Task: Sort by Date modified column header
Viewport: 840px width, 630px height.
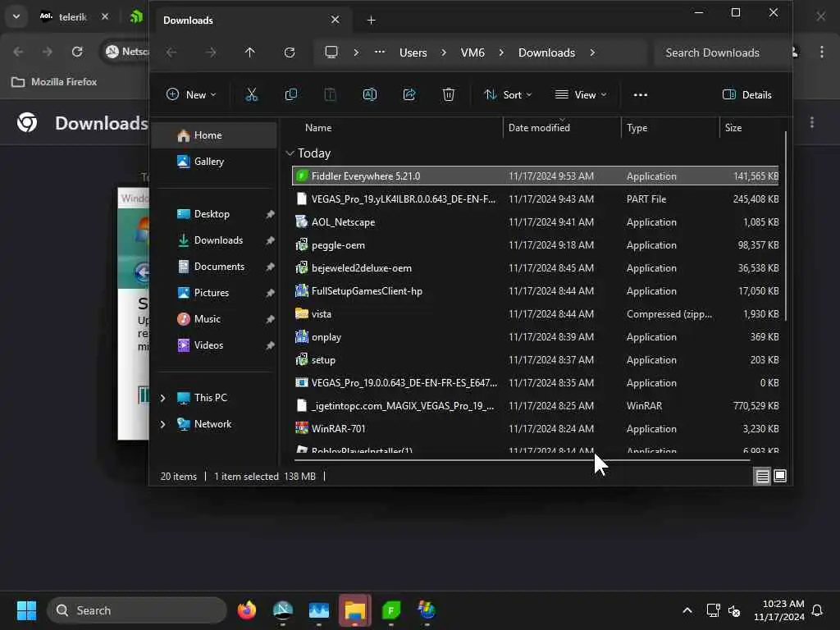Action: 562,127
